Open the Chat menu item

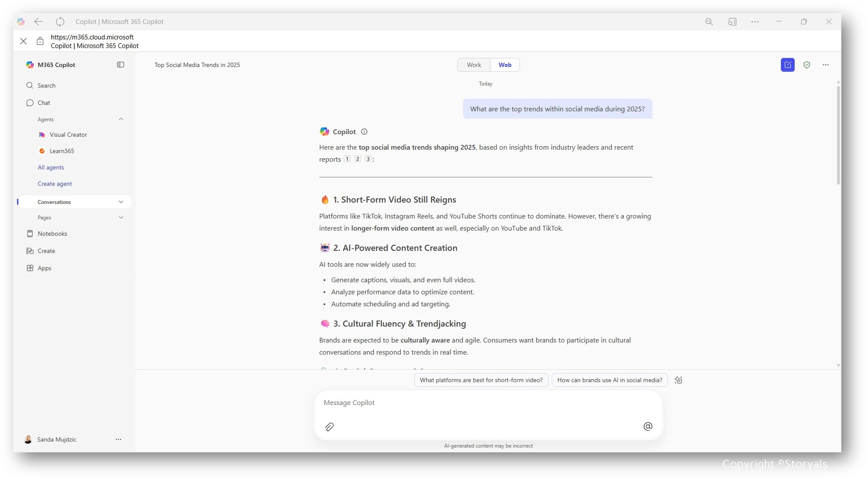click(x=44, y=103)
